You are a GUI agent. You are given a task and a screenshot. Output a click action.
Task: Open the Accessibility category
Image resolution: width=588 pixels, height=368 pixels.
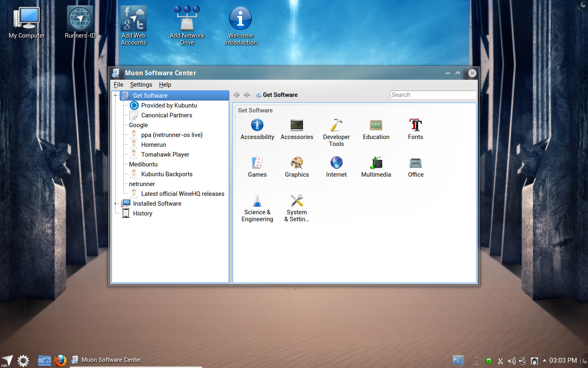click(257, 129)
